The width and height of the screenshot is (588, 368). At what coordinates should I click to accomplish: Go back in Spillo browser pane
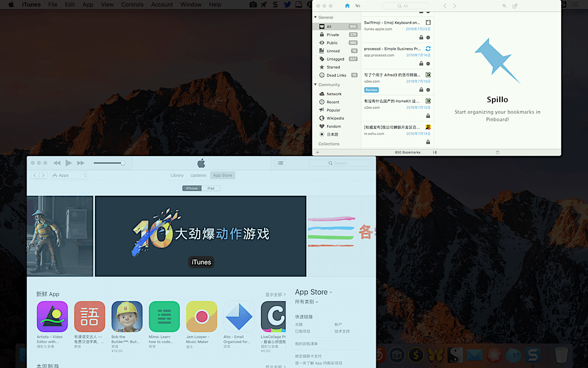445,6
